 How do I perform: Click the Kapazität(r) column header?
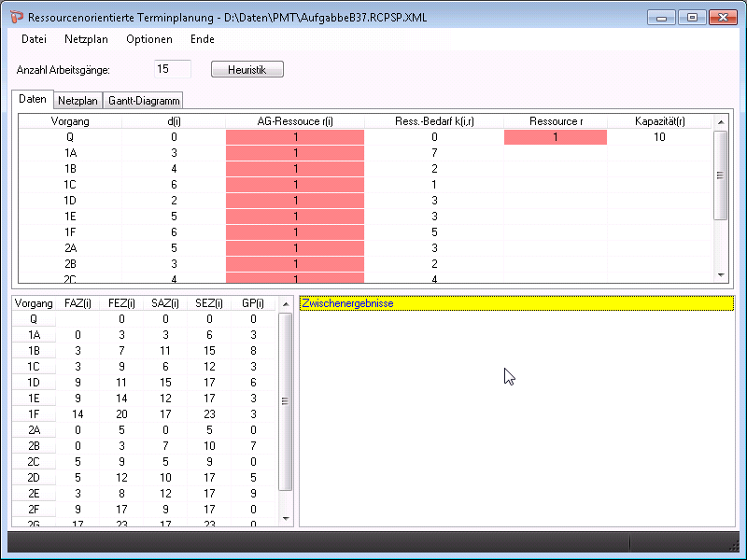pyautogui.click(x=659, y=121)
